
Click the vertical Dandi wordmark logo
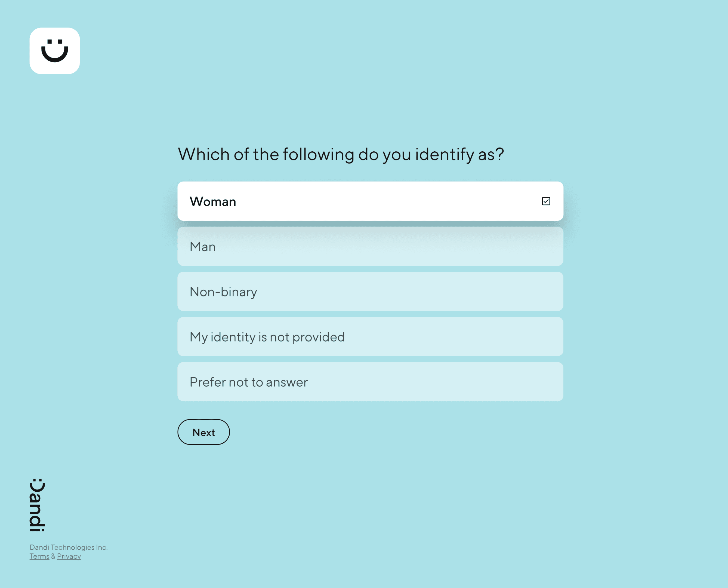point(37,505)
